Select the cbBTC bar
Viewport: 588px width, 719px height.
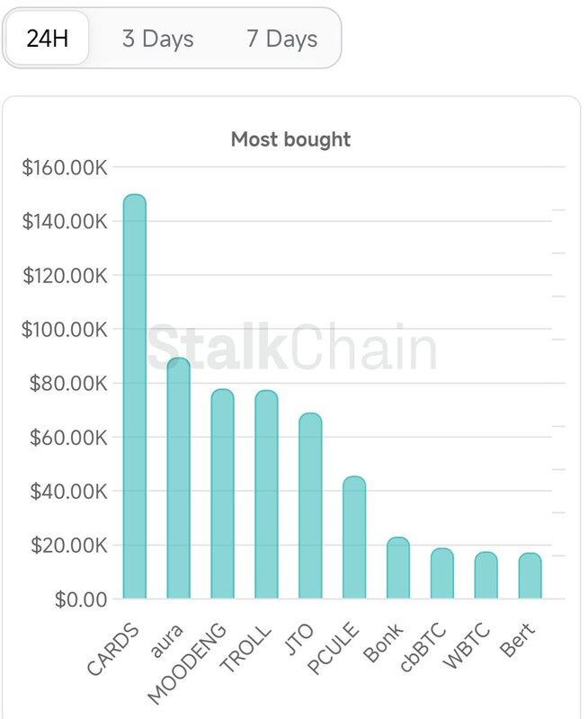pyautogui.click(x=442, y=573)
